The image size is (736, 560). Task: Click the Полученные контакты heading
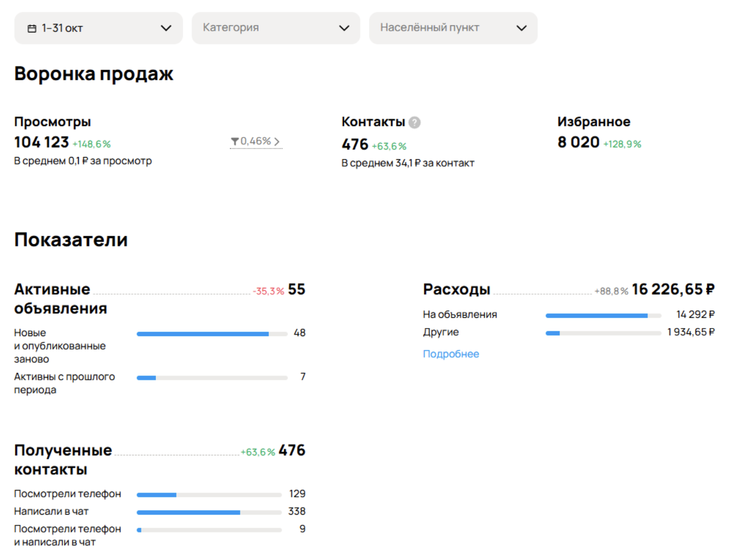click(63, 460)
